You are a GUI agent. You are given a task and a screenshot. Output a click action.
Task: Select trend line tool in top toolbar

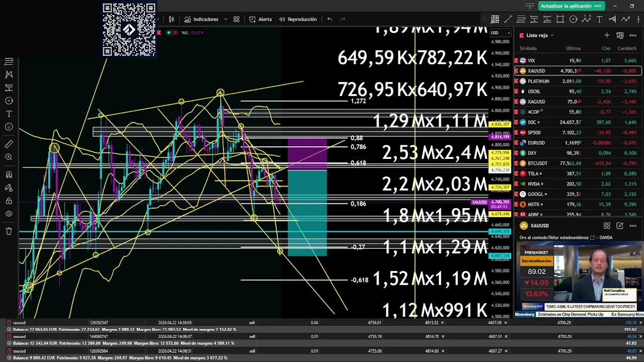pos(508,19)
